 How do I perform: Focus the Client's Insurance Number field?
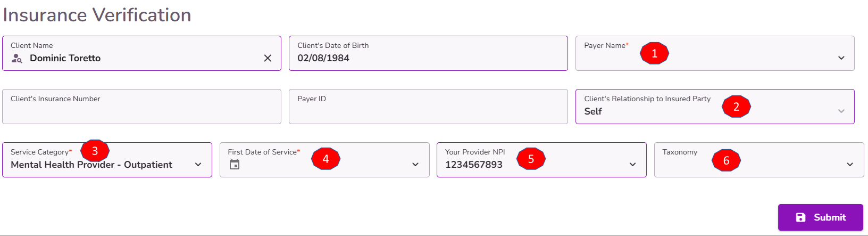(x=141, y=107)
